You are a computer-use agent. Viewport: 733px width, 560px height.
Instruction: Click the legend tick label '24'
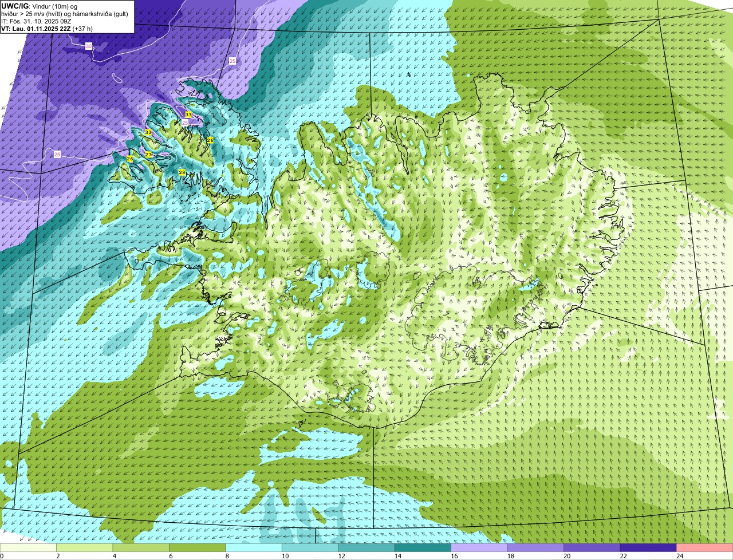pos(679,556)
